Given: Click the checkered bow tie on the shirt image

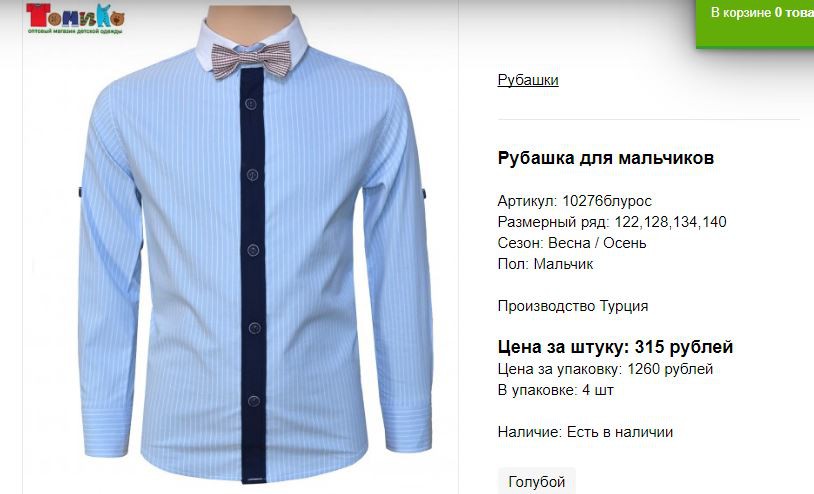Looking at the screenshot, I should pyautogui.click(x=251, y=60).
